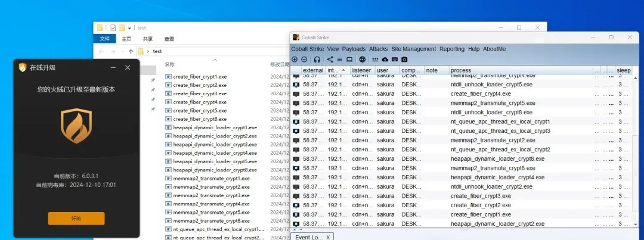Click the 好的 button in upgrade dialog
This screenshot has width=644, height=240.
76,218
